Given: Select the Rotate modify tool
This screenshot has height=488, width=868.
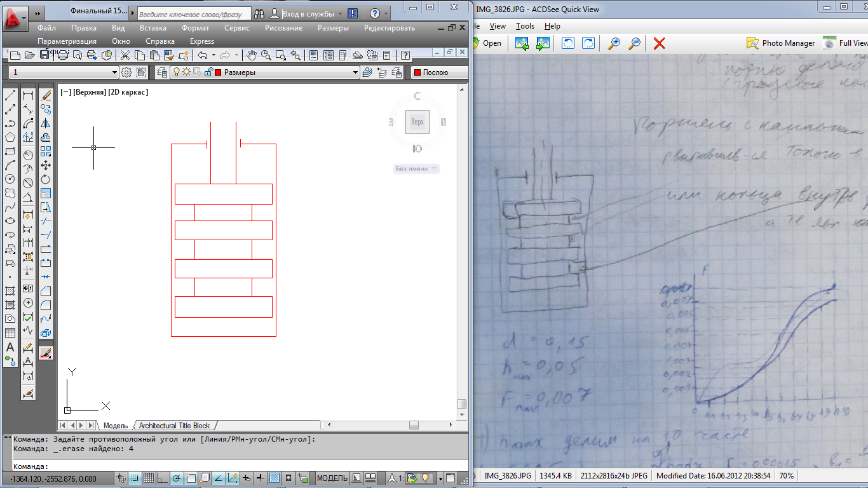Looking at the screenshot, I should tap(46, 180).
